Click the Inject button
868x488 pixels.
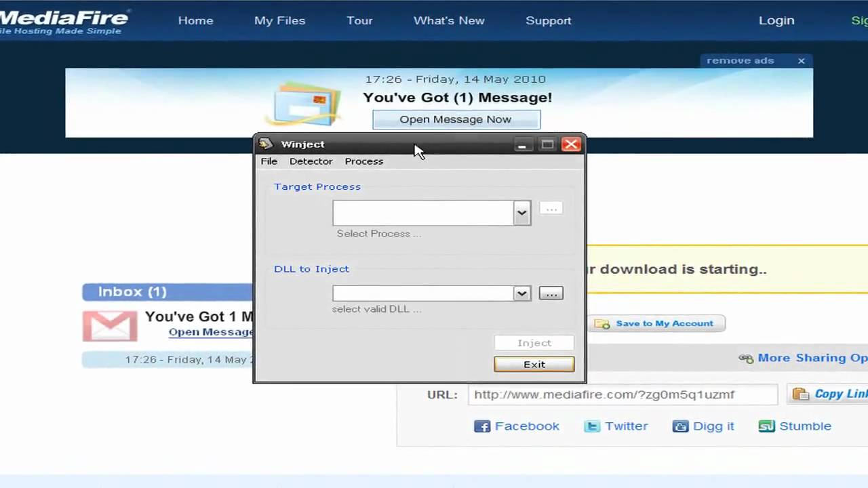click(534, 343)
